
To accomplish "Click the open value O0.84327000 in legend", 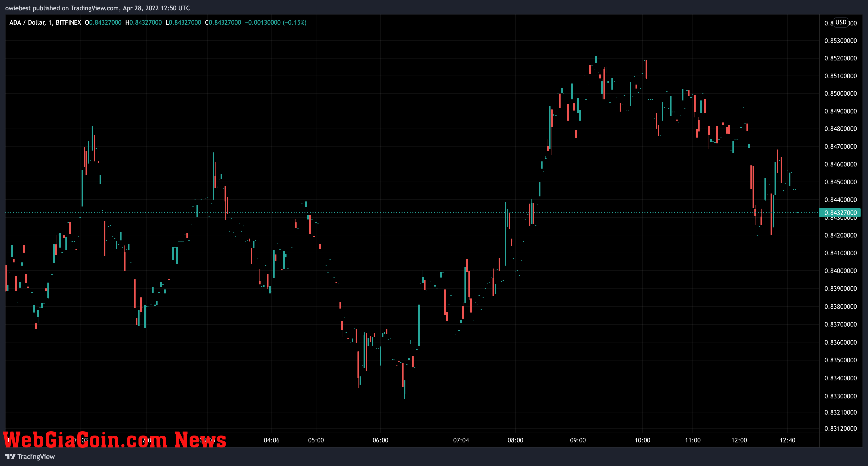I will click(103, 23).
